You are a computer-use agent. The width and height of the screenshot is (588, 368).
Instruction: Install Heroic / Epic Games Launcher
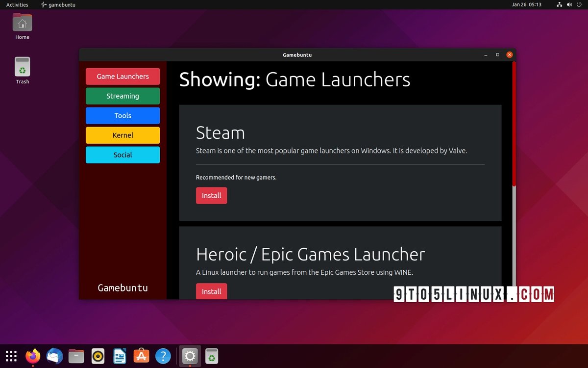[211, 291]
